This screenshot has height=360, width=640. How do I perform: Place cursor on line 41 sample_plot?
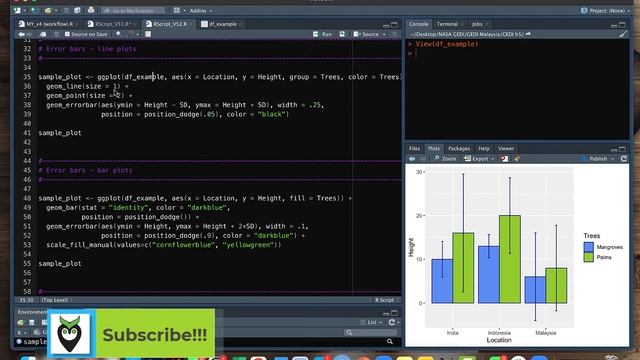60,133
